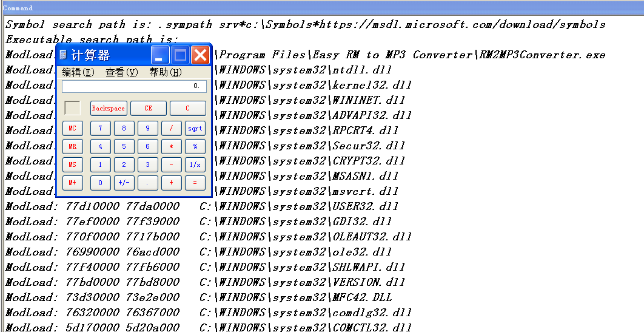Click the percent (%) button
This screenshot has width=644, height=332.
[x=195, y=146]
